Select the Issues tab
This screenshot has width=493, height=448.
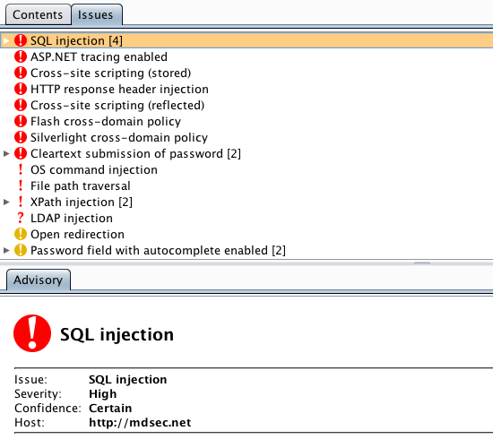tap(96, 14)
